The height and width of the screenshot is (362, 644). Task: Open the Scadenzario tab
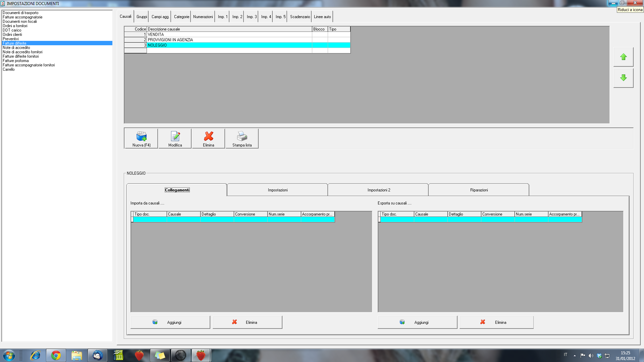300,17
